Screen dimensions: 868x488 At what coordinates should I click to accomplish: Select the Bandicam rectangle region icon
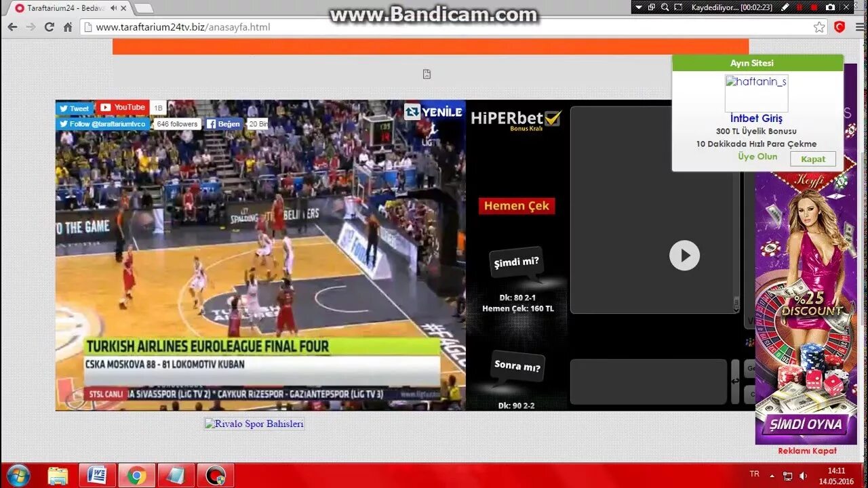pos(678,7)
